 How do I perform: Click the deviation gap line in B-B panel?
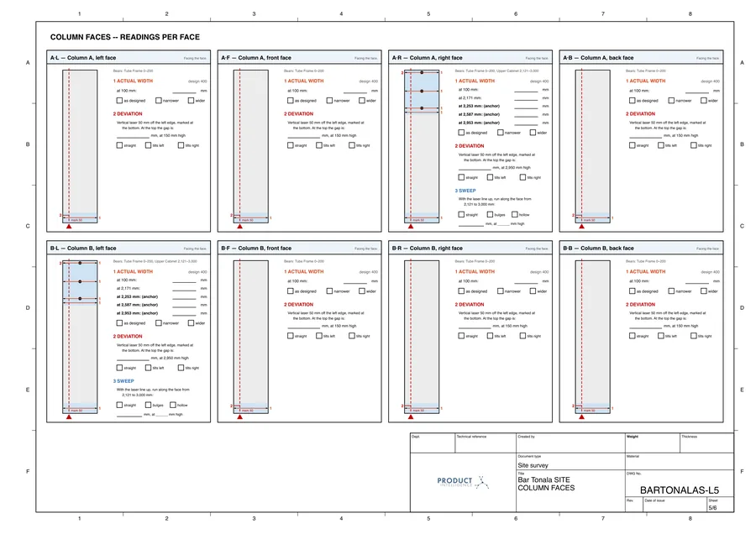coord(645,327)
